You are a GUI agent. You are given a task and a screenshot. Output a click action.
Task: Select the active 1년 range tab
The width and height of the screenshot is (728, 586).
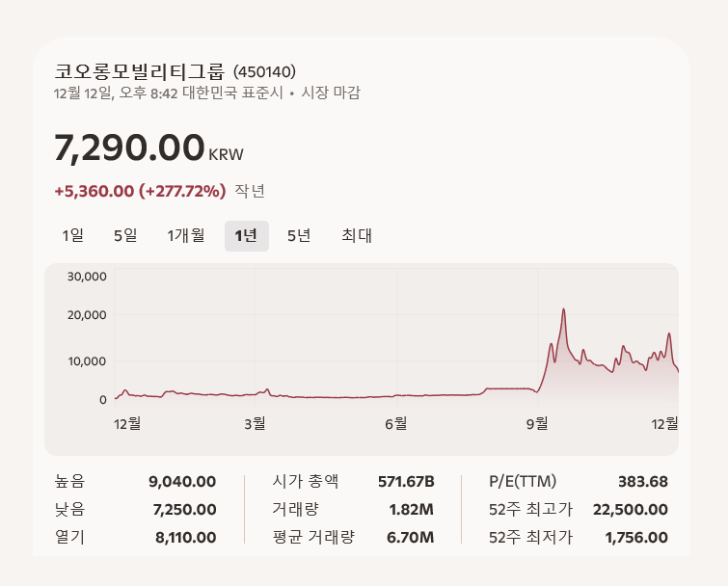pos(247,236)
